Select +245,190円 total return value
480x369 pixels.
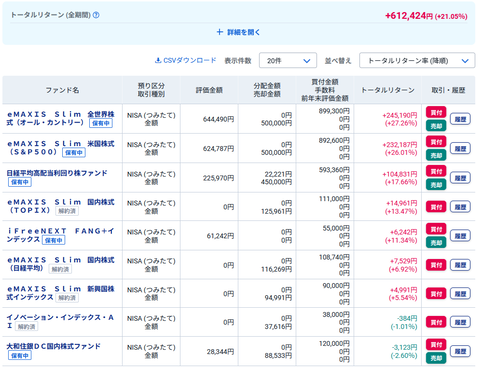[x=400, y=115]
